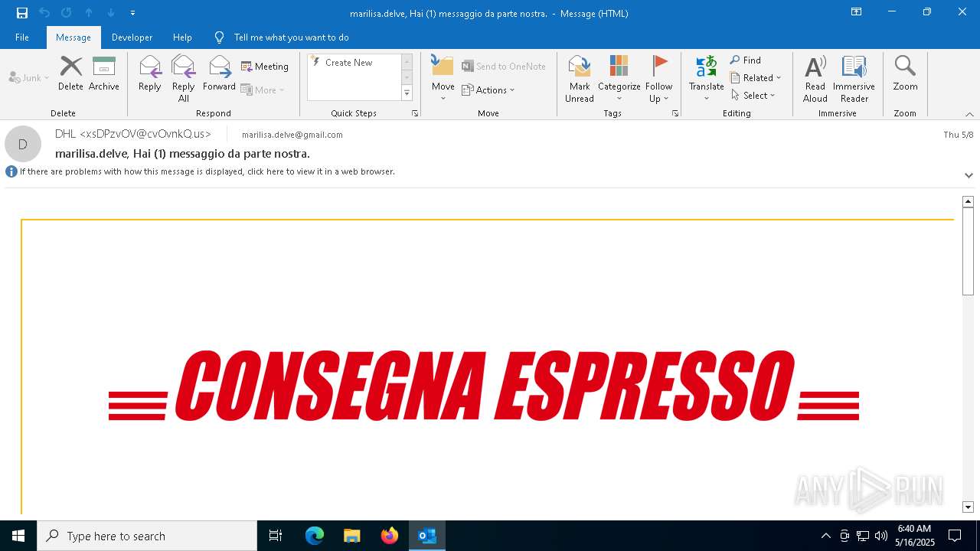This screenshot has height=551, width=980.
Task: Open Customize Quick Access Toolbar dropdown
Action: [133, 13]
